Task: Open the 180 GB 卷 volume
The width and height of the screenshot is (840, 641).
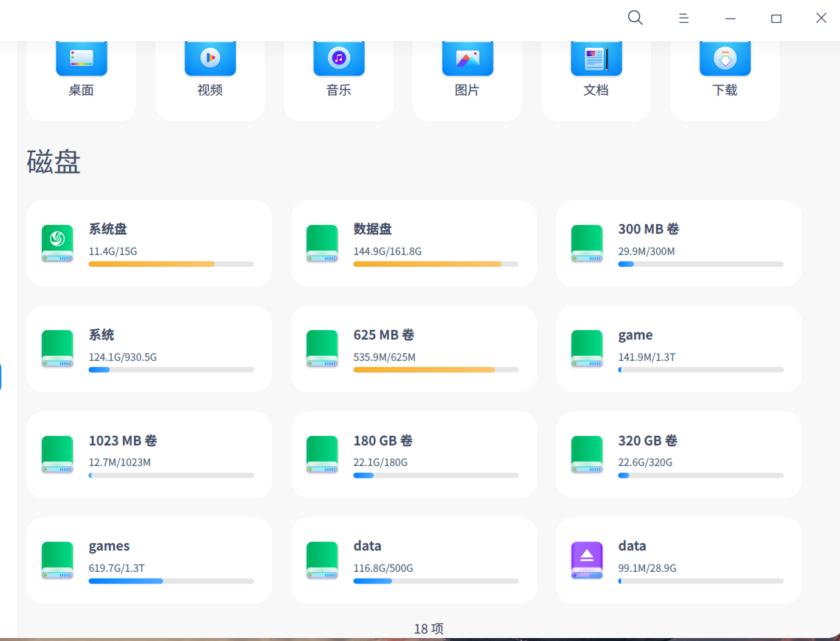Action: click(413, 454)
